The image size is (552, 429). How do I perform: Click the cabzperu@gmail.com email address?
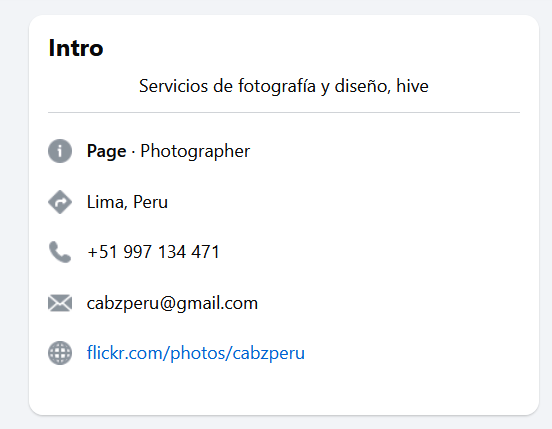tap(172, 303)
